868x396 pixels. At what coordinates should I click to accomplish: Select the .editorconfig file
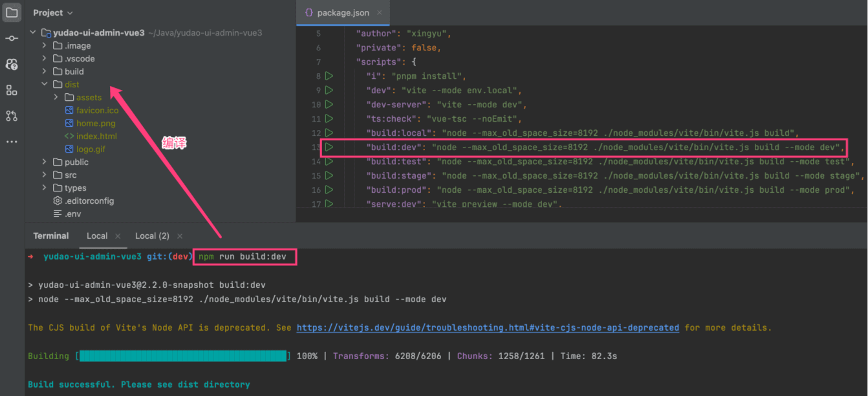89,201
